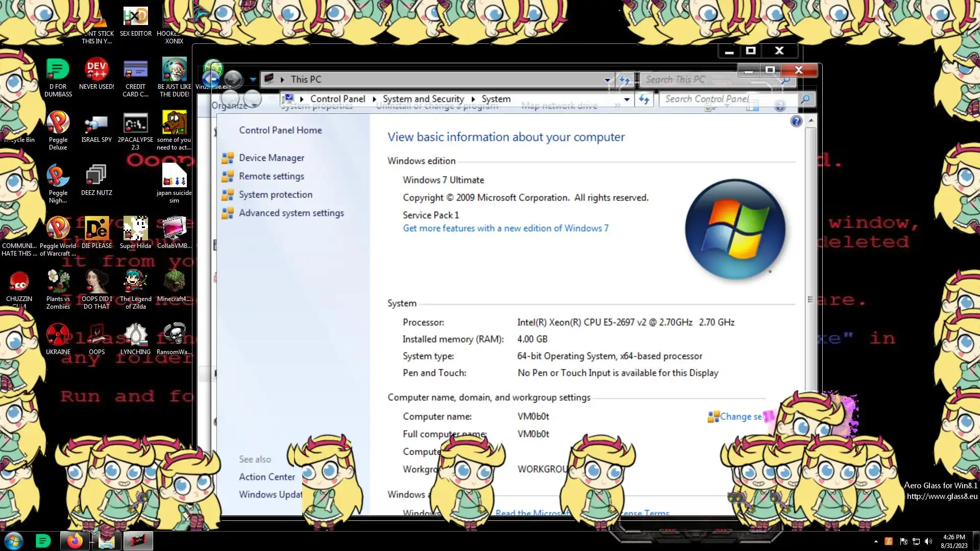Screen dimensions: 980x551
Task: Click the refresh button beside the Control Panel address bar
Action: coord(644,99)
